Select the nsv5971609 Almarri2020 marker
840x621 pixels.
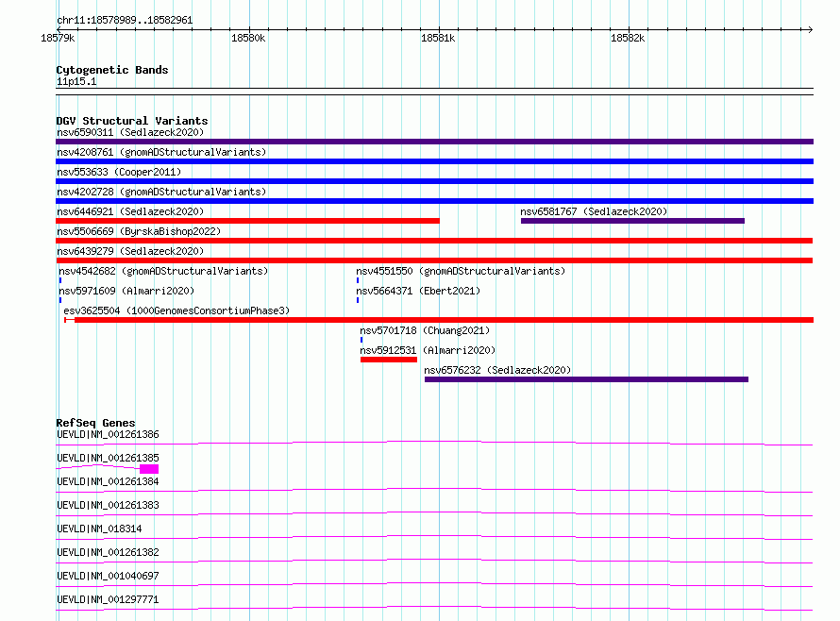(60, 300)
